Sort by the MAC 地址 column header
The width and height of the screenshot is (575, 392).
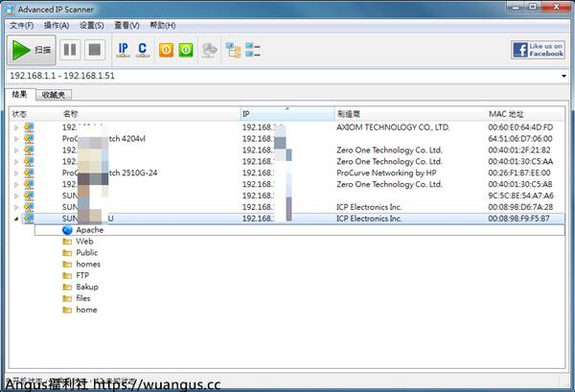coord(525,114)
